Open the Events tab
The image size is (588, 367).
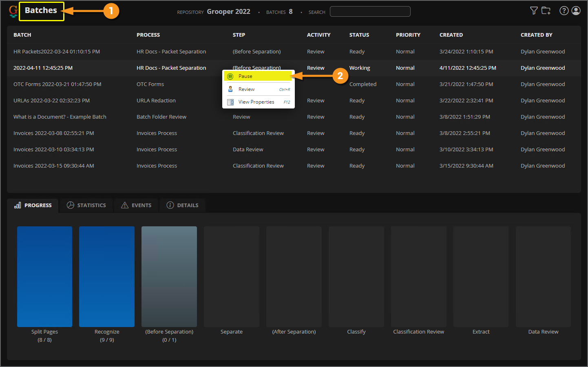pyautogui.click(x=136, y=205)
